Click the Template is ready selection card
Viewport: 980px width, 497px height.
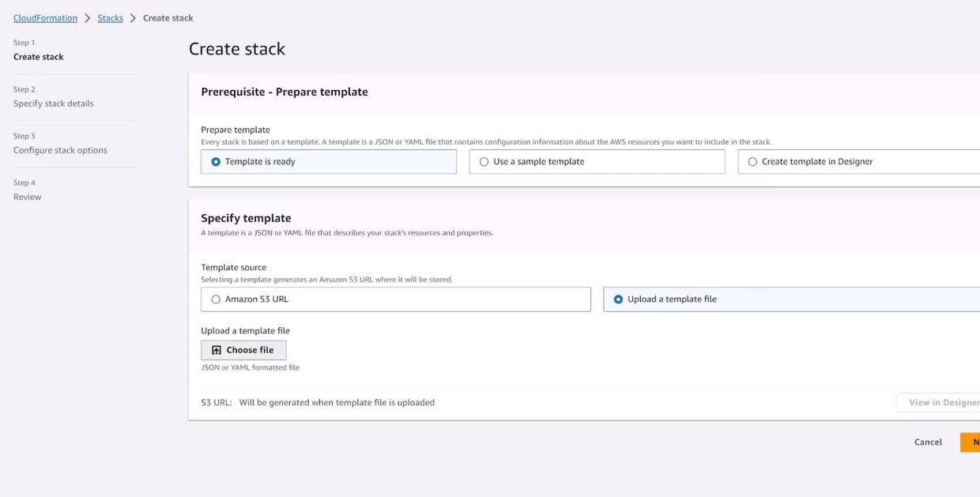[328, 161]
